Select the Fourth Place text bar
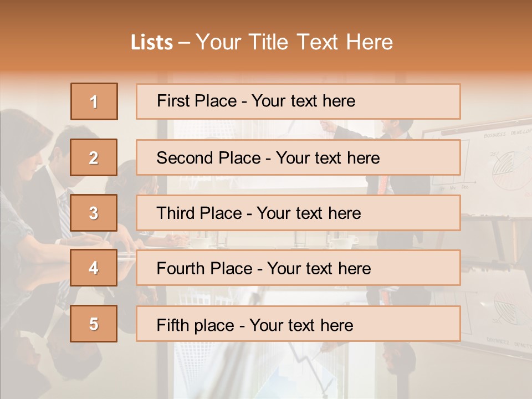Screen dimensions: 532x399 pyautogui.click(x=298, y=268)
